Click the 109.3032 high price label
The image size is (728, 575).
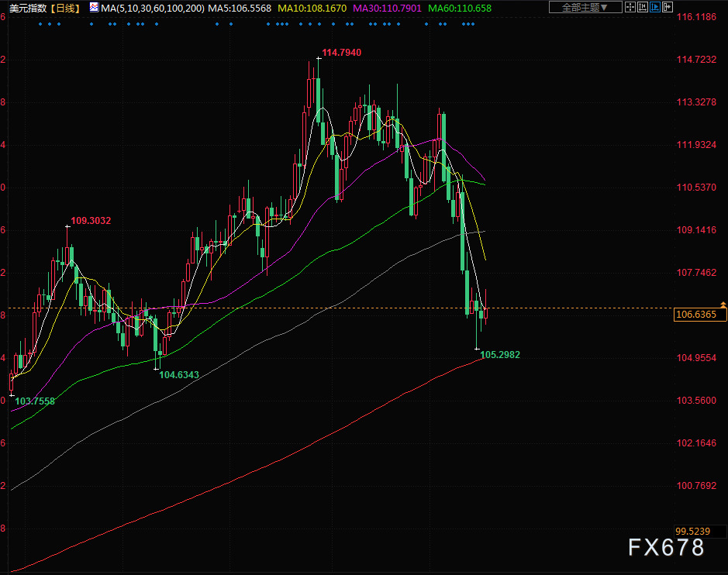[x=91, y=220]
